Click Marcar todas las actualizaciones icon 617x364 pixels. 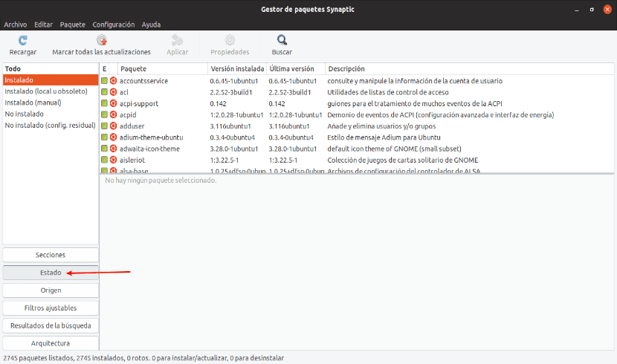102,40
